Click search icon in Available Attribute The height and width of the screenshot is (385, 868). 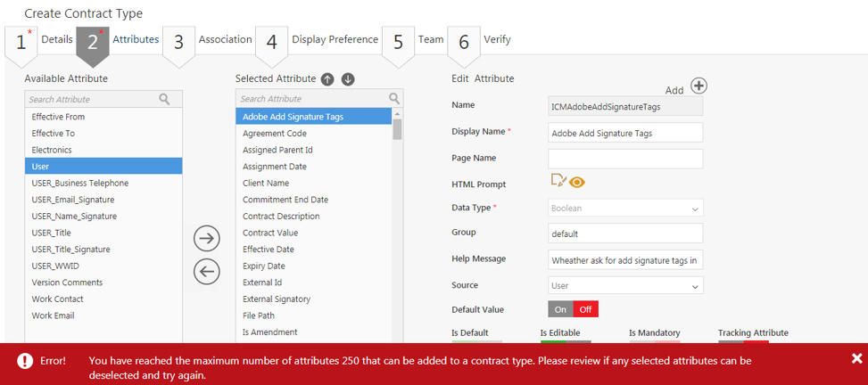[x=164, y=100]
